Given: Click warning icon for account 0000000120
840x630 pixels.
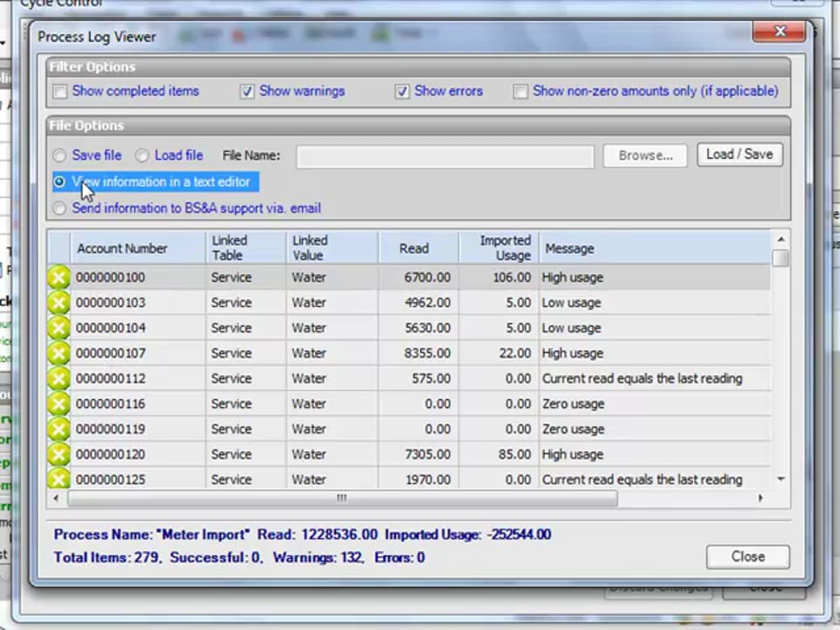Looking at the screenshot, I should pos(59,455).
